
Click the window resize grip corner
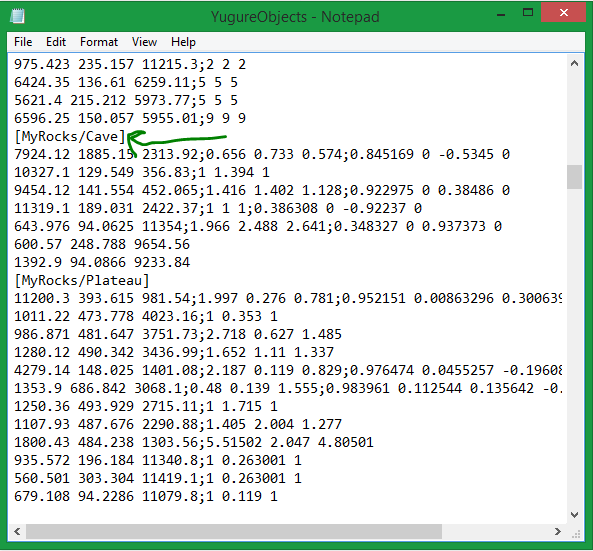click(576, 534)
